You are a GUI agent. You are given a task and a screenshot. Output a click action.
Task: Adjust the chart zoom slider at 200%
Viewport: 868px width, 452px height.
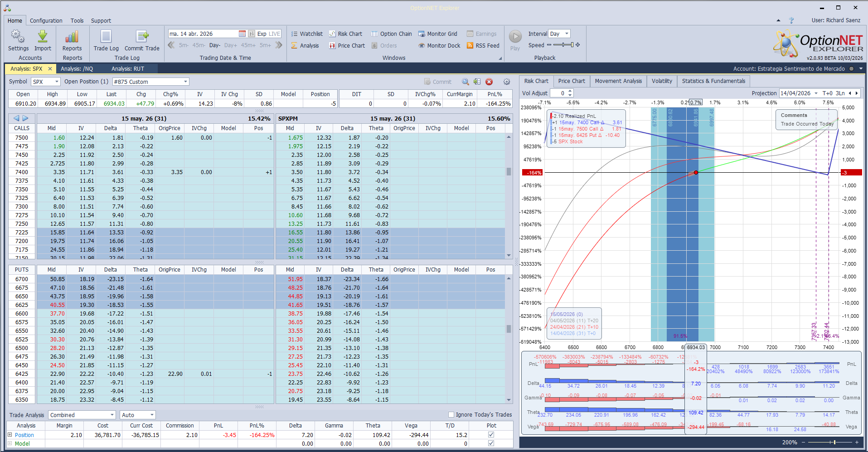830,442
